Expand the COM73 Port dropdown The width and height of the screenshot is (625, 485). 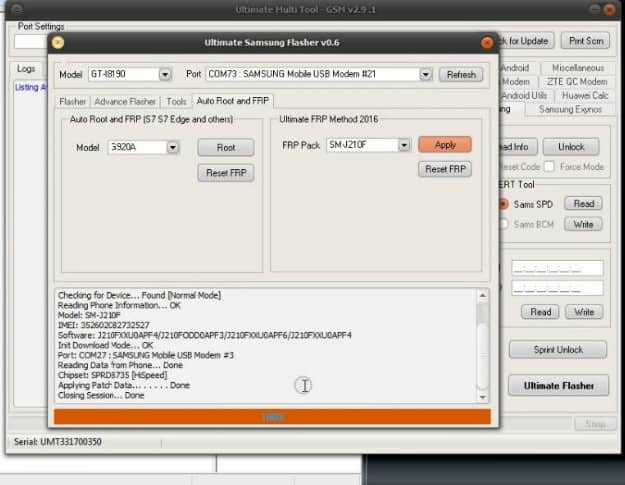click(427, 75)
